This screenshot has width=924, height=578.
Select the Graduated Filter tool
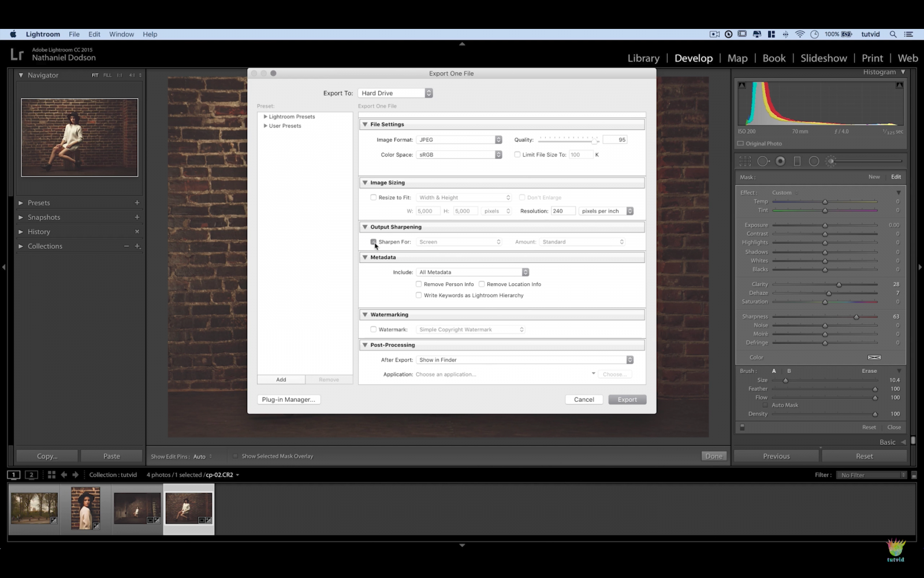[798, 161]
